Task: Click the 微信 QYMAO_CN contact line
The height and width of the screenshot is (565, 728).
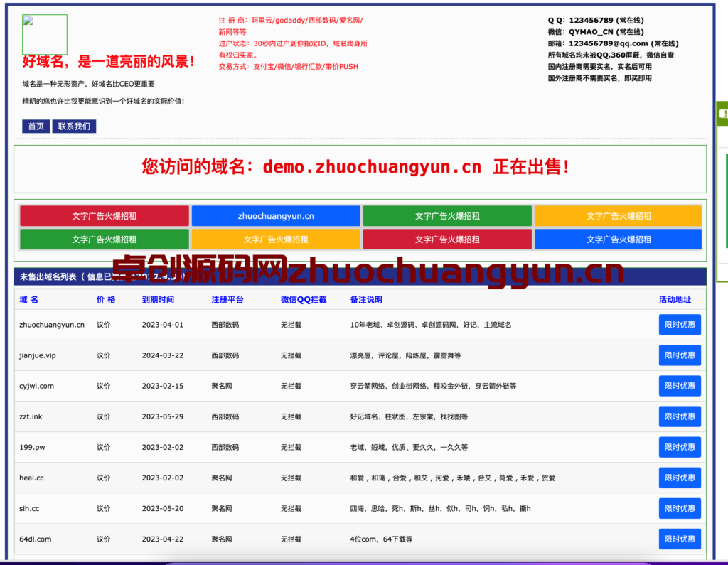Action: click(x=596, y=32)
